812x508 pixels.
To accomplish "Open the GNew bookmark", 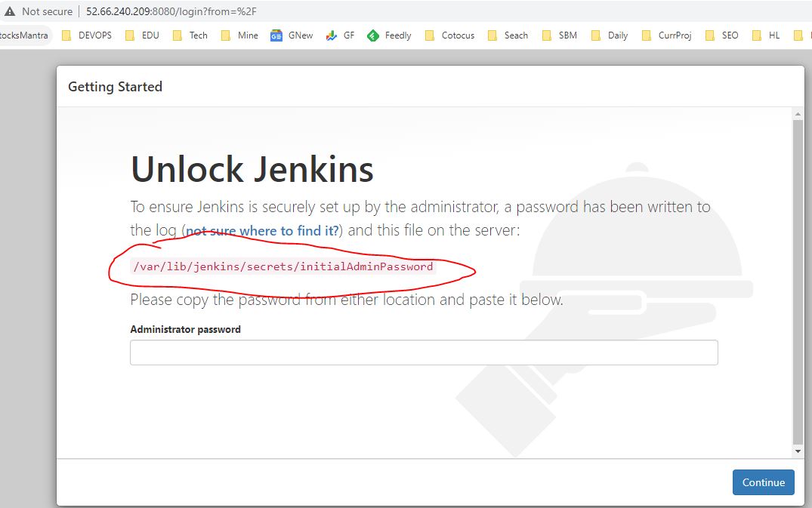I will tap(292, 35).
